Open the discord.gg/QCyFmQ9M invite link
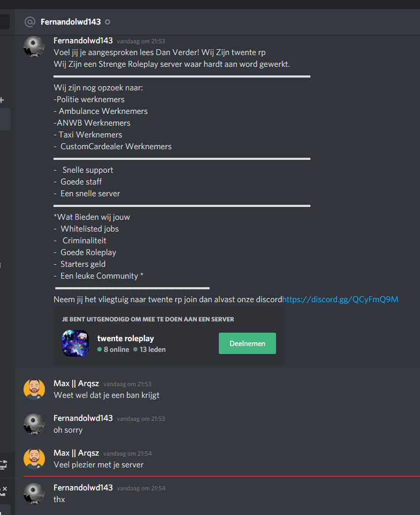Image resolution: width=420 pixels, height=515 pixels. (x=340, y=299)
